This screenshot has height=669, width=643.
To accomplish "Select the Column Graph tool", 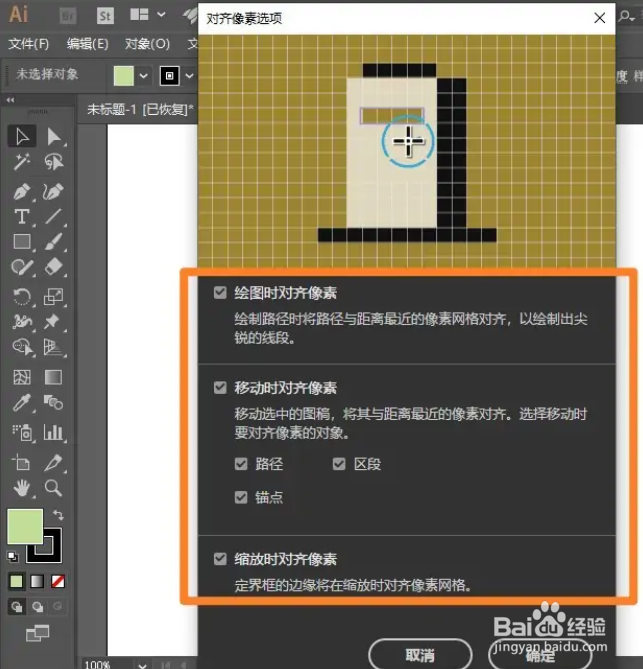I will pos(54,433).
